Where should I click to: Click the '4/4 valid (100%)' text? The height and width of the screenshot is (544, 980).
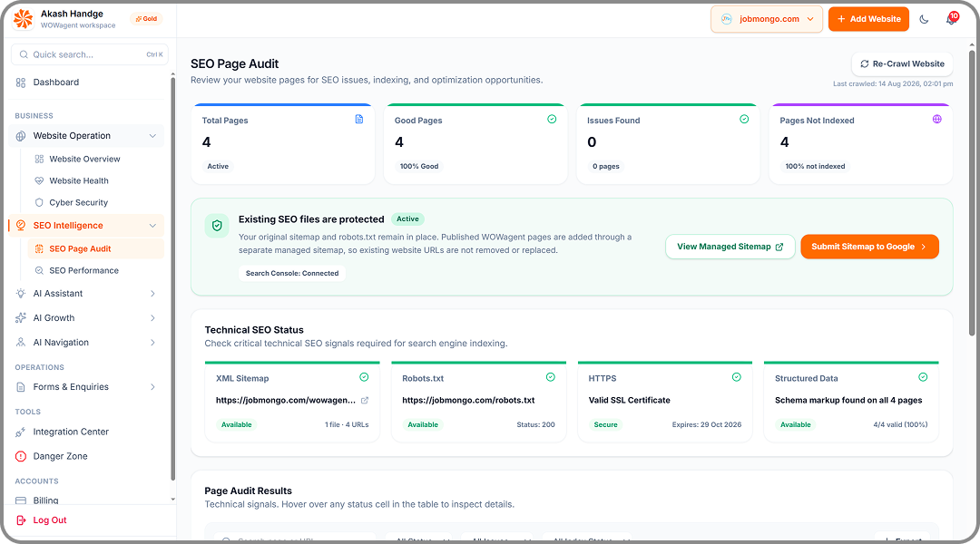click(x=901, y=424)
